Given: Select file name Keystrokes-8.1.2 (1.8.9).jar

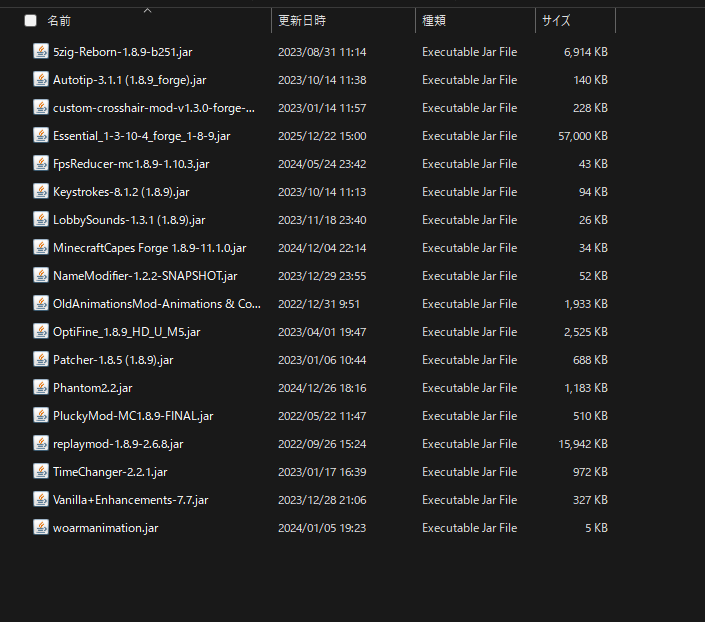Looking at the screenshot, I should 121,192.
